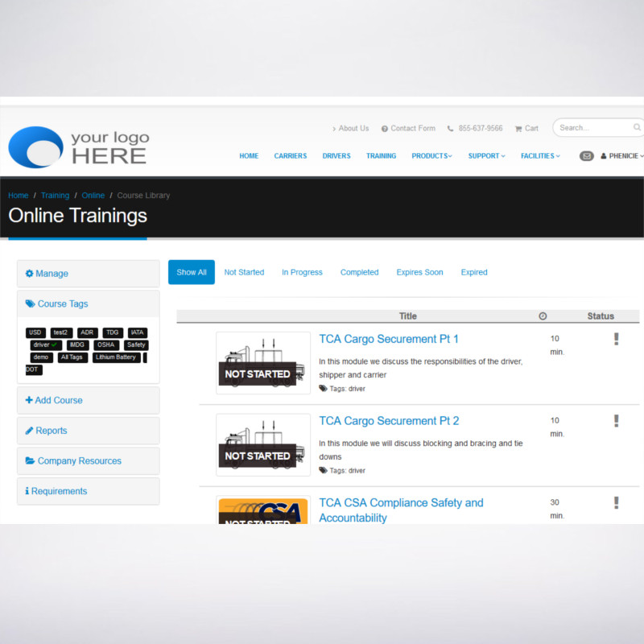644x644 pixels.
Task: Toggle the checked driver course tag
Action: pos(46,345)
